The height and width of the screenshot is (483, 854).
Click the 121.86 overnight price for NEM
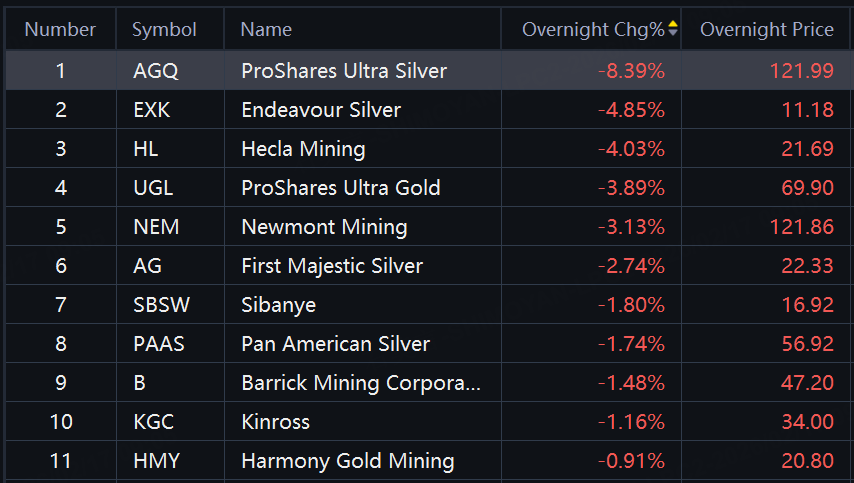[801, 227]
